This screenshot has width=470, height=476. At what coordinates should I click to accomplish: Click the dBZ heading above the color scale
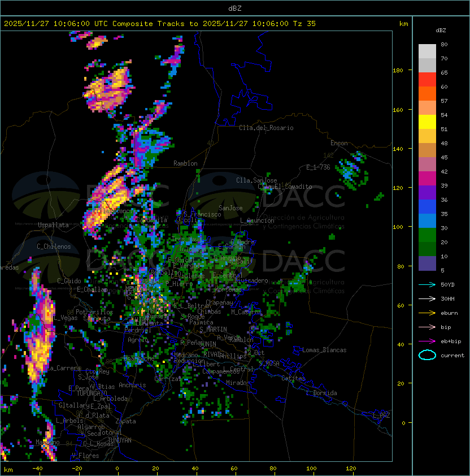tap(441, 31)
